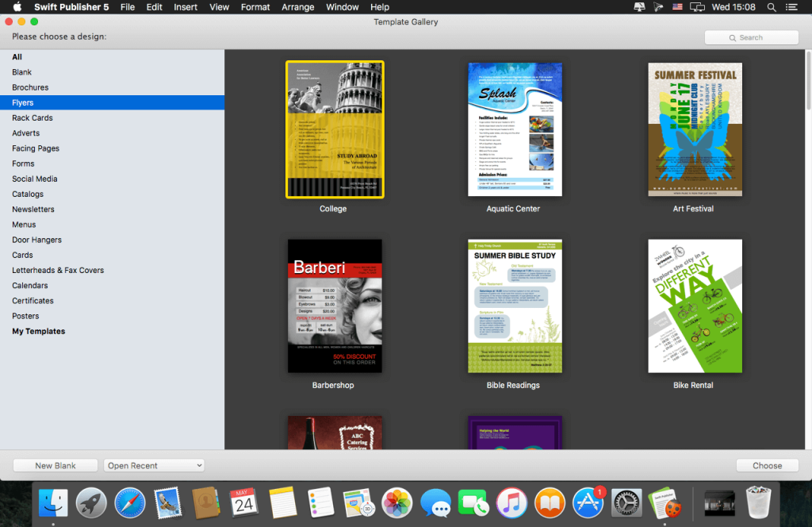This screenshot has height=527, width=812.
Task: Open Notification Center in the menu bar
Action: coord(791,7)
